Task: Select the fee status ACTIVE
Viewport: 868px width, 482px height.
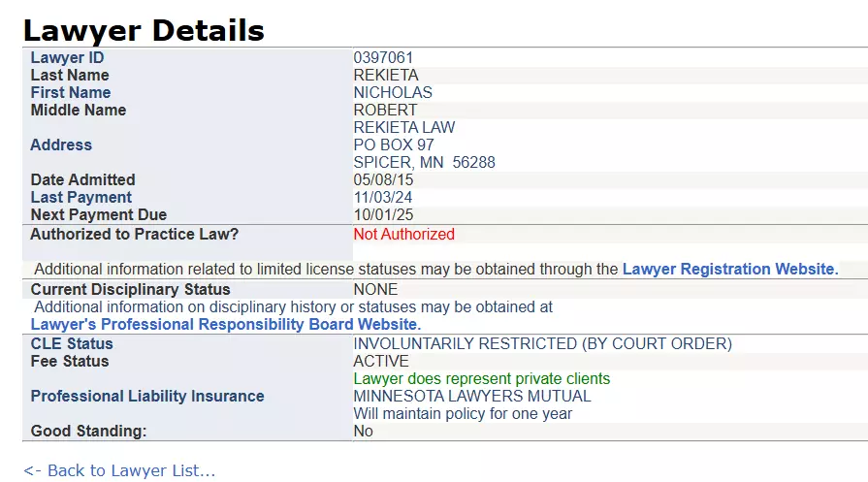Action: (x=381, y=362)
